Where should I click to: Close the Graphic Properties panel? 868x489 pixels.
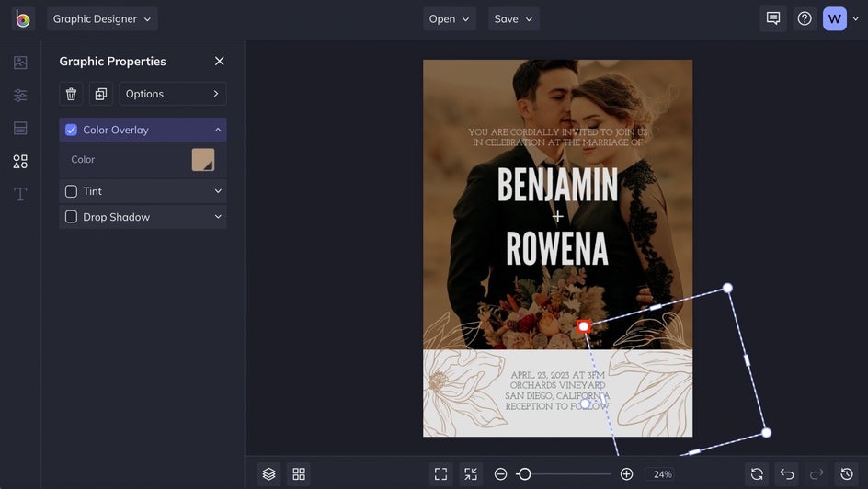coord(219,61)
